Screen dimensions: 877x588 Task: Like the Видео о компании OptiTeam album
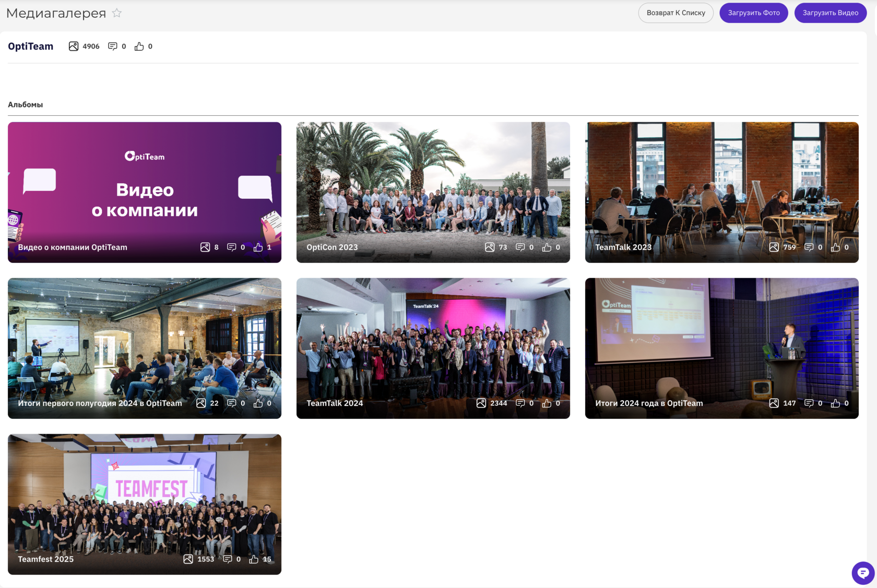pyautogui.click(x=258, y=247)
